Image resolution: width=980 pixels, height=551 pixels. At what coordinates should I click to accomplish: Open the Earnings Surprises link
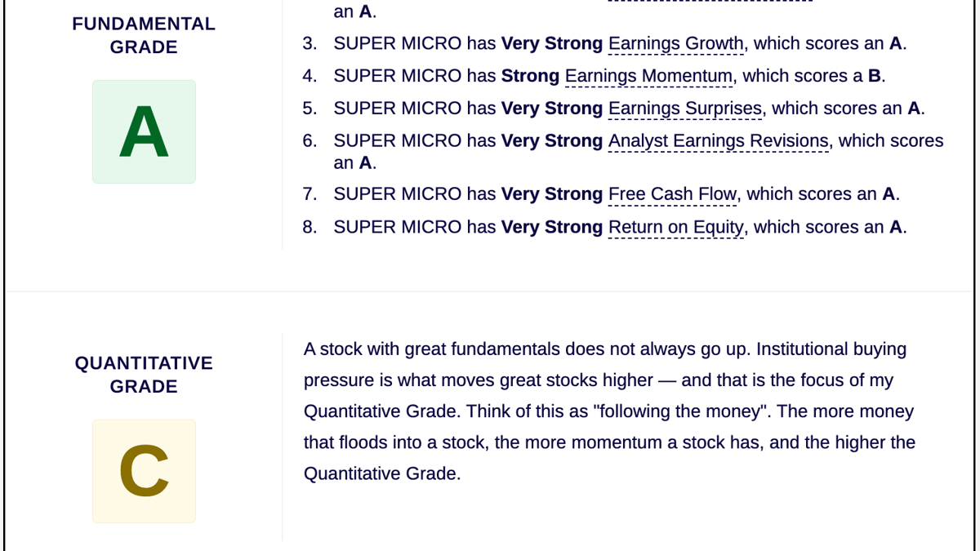coord(685,108)
